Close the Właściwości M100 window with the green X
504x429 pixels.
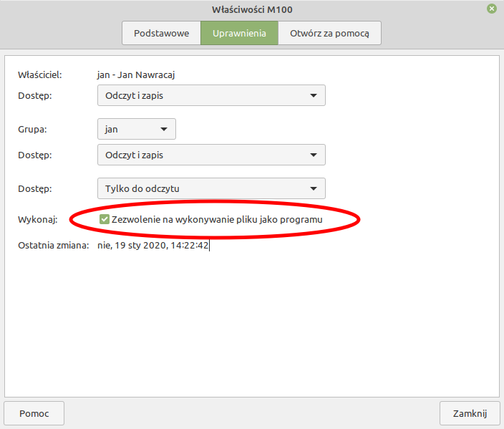tap(492, 9)
